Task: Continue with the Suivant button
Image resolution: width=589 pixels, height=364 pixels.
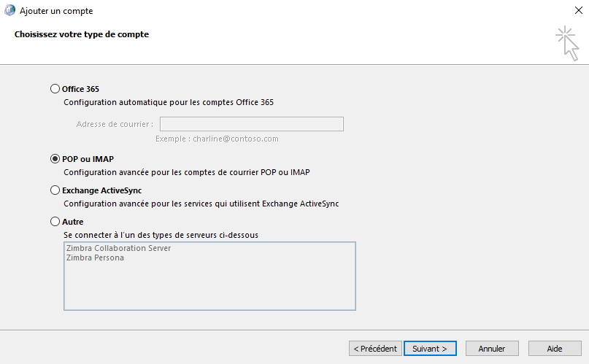Action: (x=430, y=349)
